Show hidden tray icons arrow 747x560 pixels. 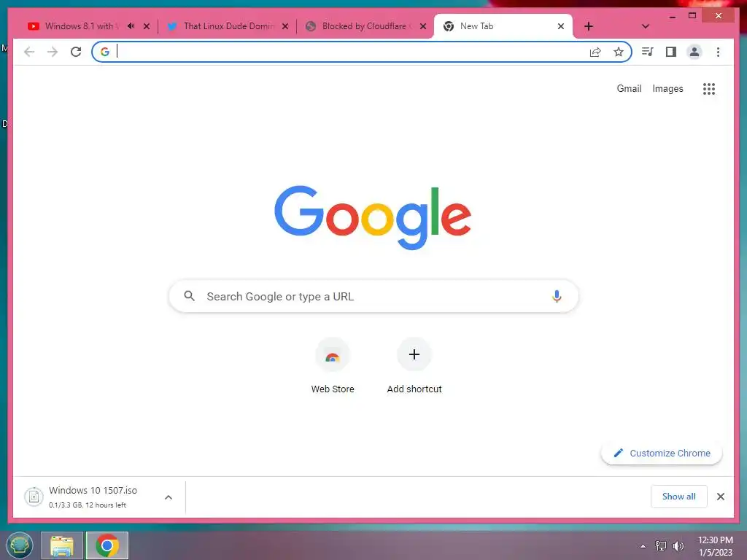tap(643, 546)
